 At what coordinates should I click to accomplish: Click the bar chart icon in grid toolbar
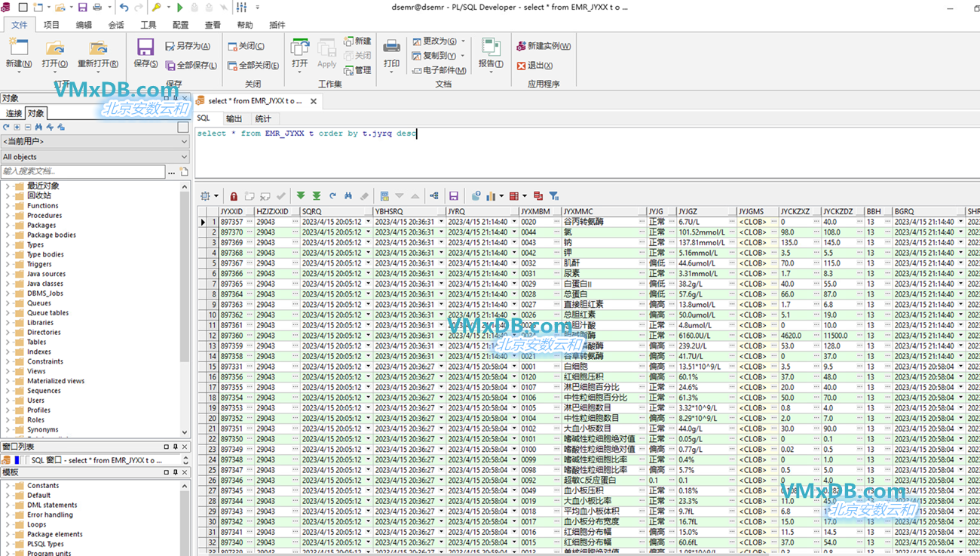pyautogui.click(x=492, y=196)
